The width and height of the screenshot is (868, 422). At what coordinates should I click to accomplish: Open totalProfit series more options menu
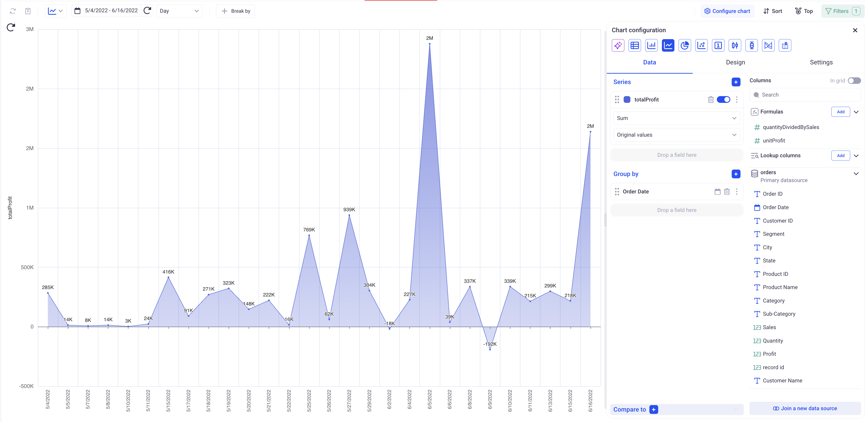pos(737,99)
